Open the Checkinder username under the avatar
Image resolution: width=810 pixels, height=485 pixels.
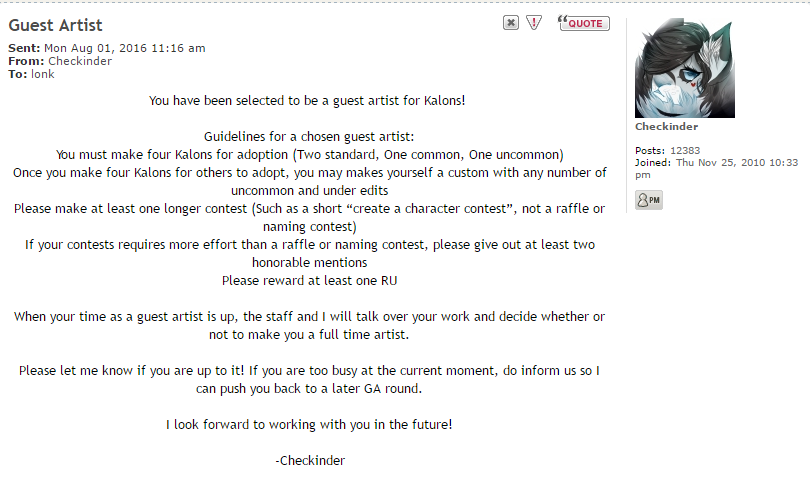point(666,127)
